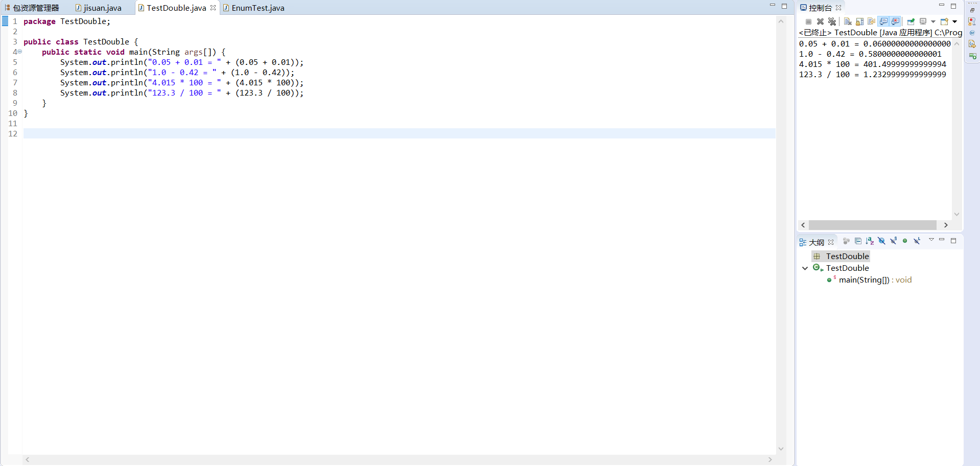Click the Terminate button in console toolbar
This screenshot has width=980, height=466.
(808, 21)
